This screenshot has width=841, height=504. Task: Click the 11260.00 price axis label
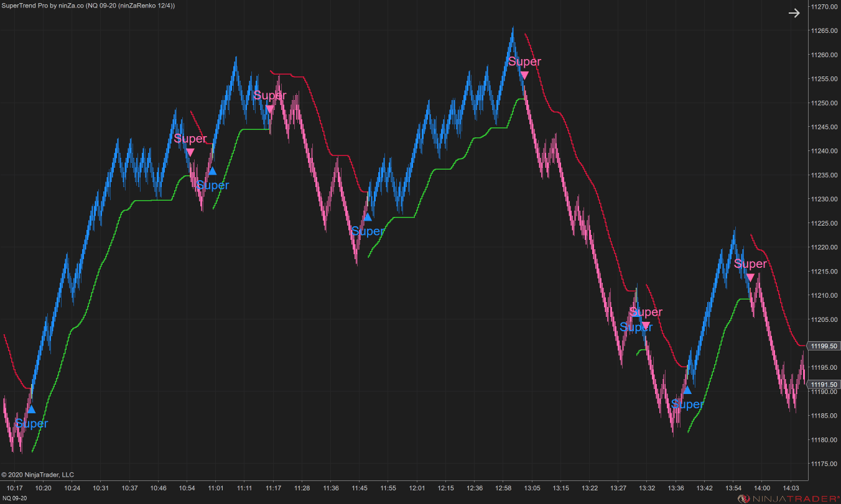(x=825, y=55)
